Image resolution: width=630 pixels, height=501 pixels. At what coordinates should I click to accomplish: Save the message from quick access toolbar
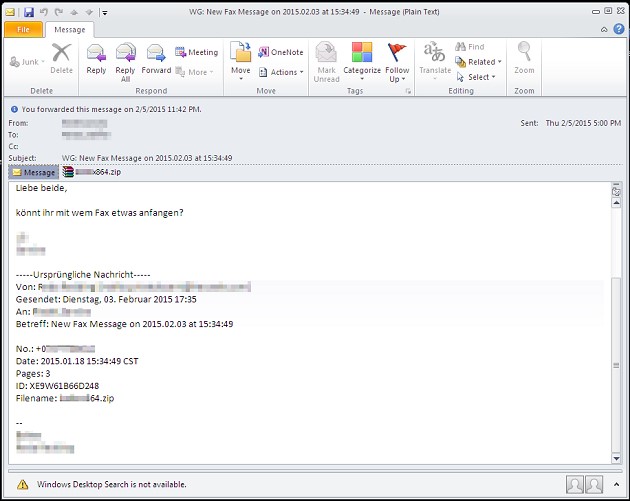[x=29, y=11]
